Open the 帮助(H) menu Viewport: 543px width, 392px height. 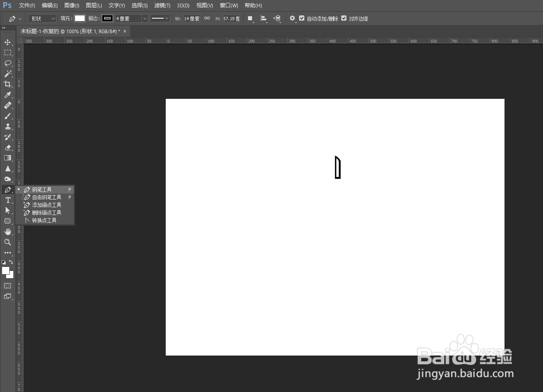pyautogui.click(x=253, y=6)
